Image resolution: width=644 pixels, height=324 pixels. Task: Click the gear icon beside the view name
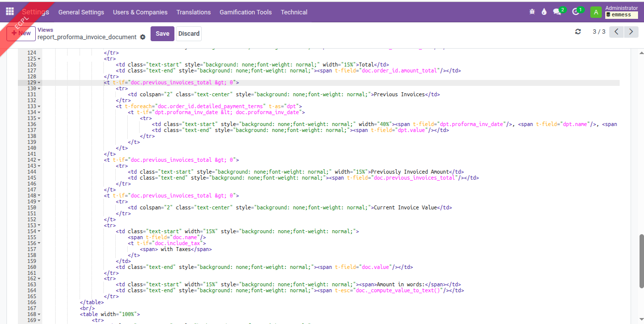click(143, 37)
